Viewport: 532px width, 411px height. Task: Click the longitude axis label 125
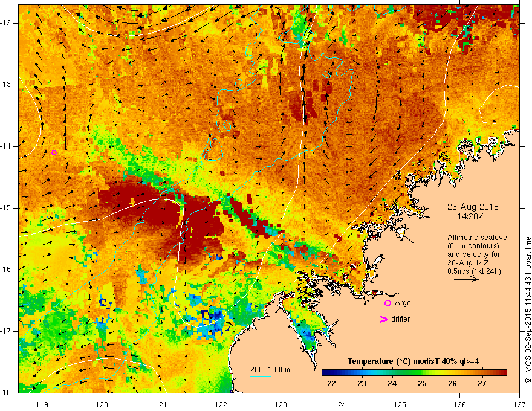click(x=400, y=404)
